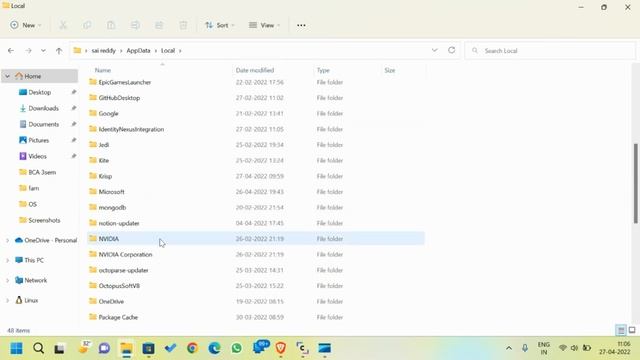Expand Network node
This screenshot has width=640, height=360.
click(x=7, y=280)
